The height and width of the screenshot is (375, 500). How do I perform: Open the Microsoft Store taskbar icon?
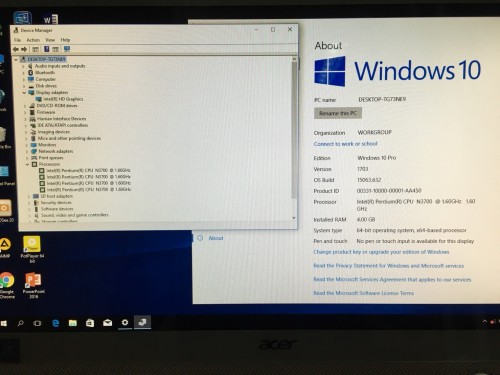(90, 323)
